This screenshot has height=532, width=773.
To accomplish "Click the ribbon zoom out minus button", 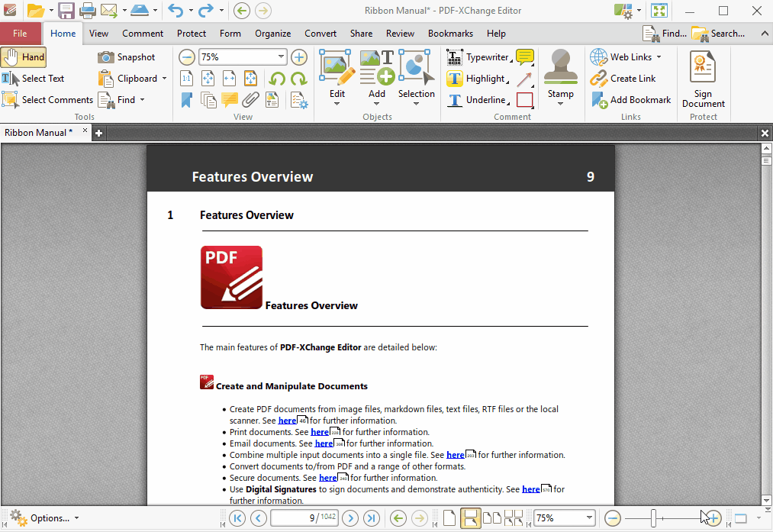I will (x=187, y=57).
